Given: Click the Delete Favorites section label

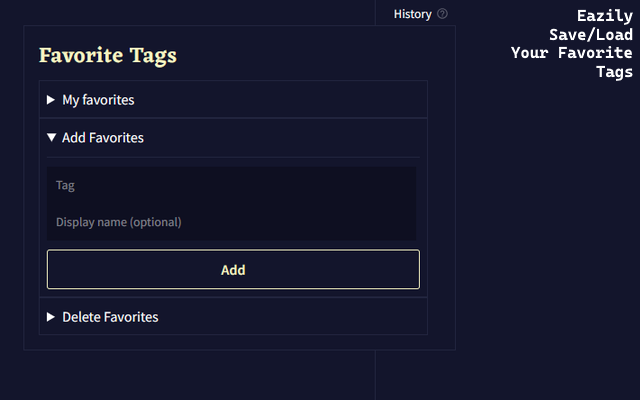Looking at the screenshot, I should click(x=110, y=317).
